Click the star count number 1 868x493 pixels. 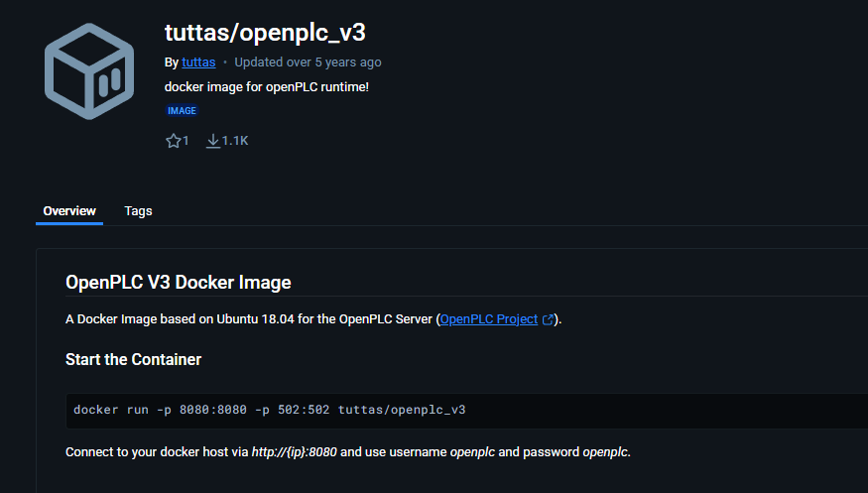[186, 141]
